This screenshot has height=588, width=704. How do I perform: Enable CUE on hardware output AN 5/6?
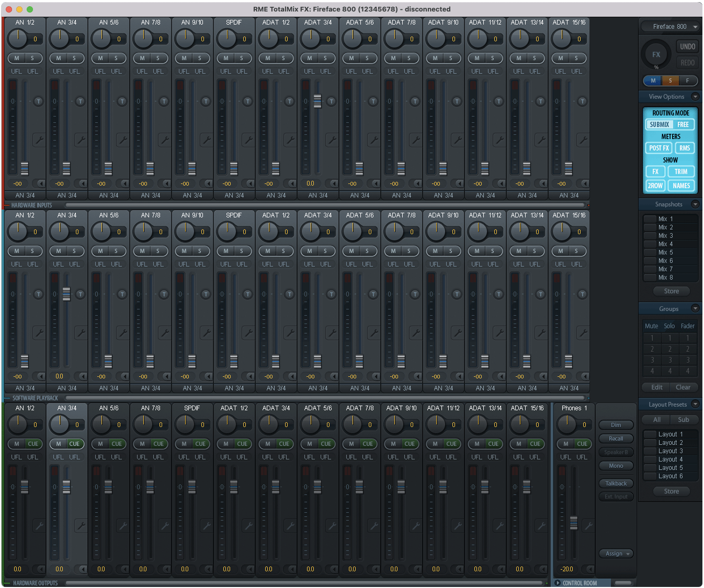tap(117, 444)
